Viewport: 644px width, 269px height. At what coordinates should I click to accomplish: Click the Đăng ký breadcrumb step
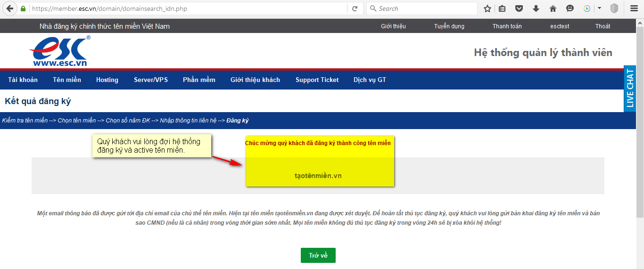coord(238,121)
